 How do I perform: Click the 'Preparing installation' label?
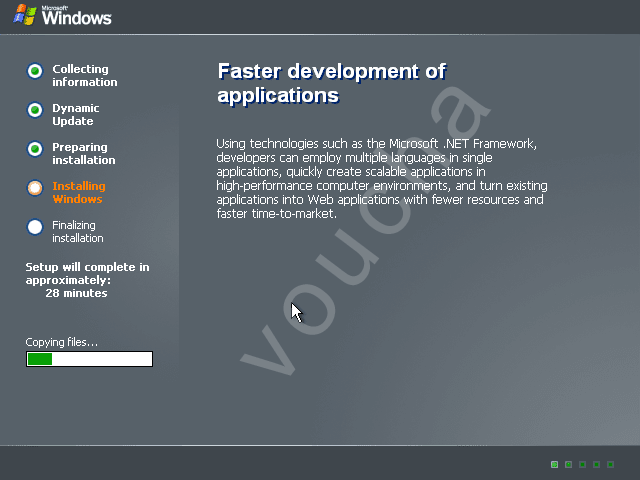84,153
